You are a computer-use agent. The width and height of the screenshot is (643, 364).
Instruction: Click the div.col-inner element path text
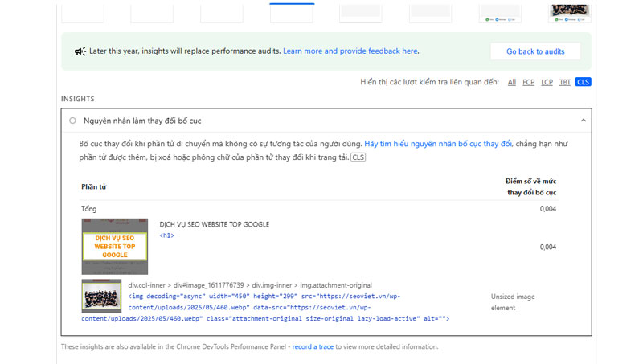pyautogui.click(x=250, y=285)
